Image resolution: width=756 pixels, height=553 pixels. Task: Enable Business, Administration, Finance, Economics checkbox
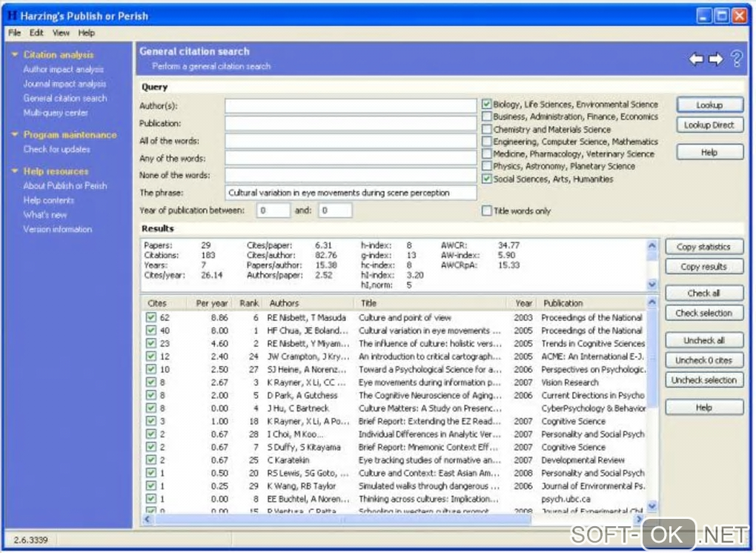[486, 116]
